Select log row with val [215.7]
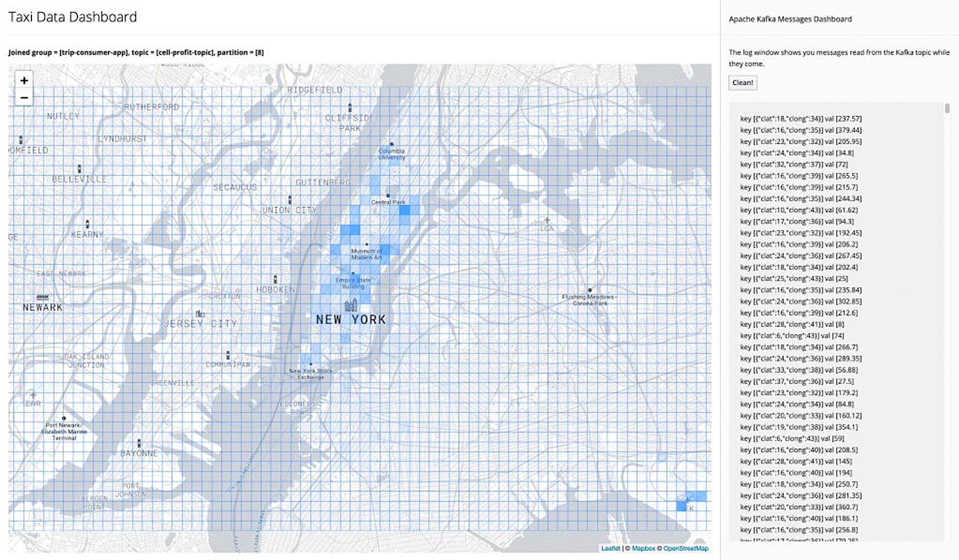Image resolution: width=959 pixels, height=560 pixels. 798,187
